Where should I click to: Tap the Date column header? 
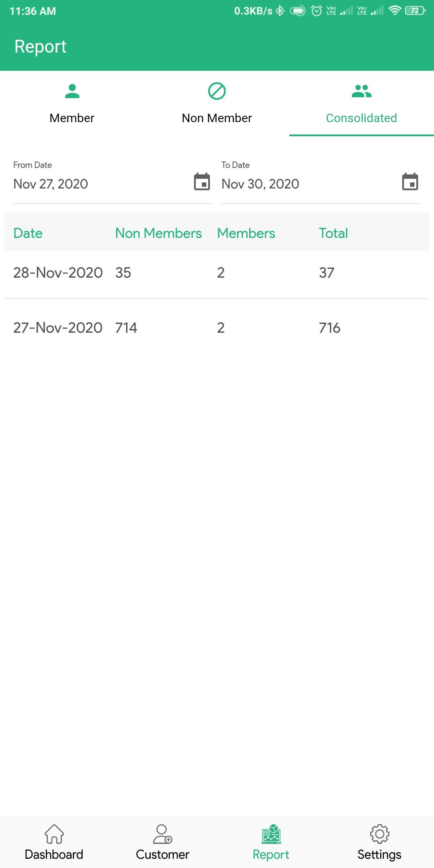[28, 233]
